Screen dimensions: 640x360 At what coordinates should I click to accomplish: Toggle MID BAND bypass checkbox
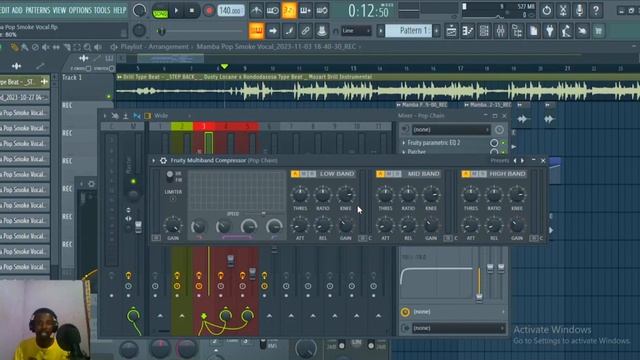[447, 238]
